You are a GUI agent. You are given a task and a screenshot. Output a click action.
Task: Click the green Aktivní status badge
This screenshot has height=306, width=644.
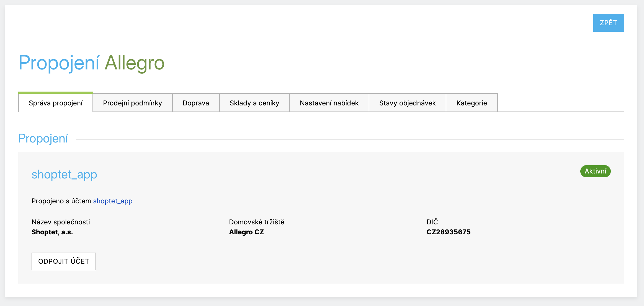point(595,171)
